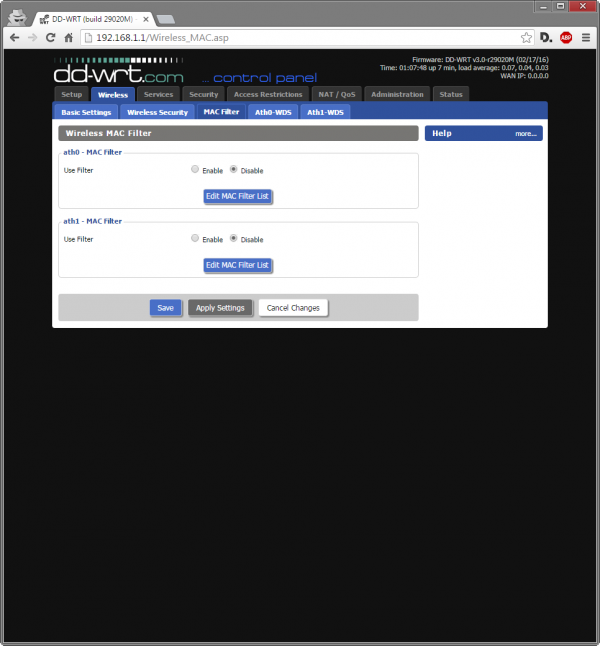Click the DD-WRT logo
The image size is (600, 646).
coord(120,72)
